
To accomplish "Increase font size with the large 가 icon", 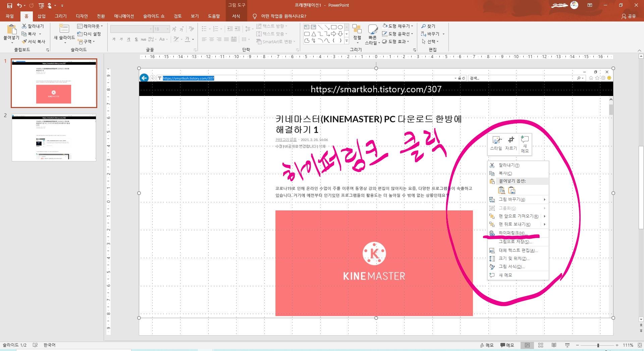I will 174,29.
